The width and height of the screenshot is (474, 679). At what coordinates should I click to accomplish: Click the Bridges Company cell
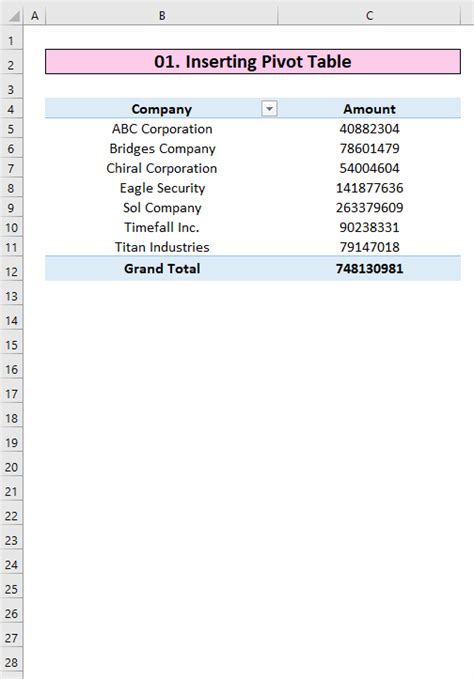161,149
